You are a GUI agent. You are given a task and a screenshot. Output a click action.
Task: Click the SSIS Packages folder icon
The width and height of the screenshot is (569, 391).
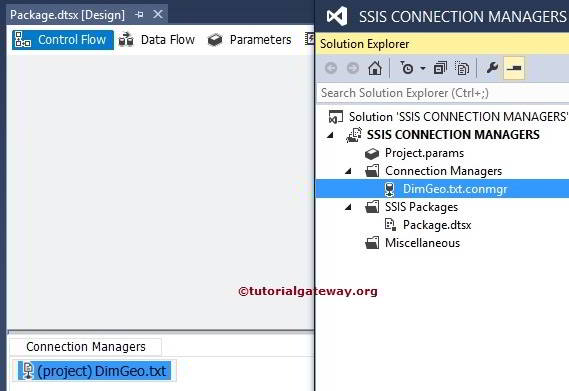tap(372, 207)
